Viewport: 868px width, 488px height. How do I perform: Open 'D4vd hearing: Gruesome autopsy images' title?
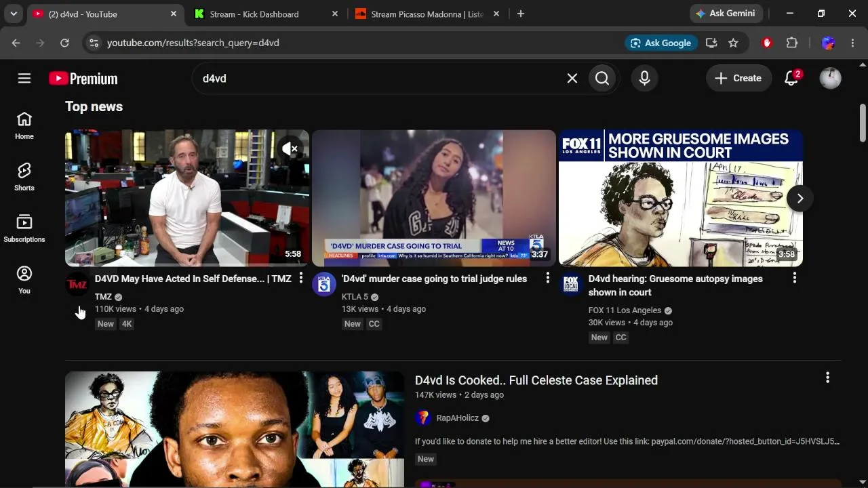tap(675, 285)
